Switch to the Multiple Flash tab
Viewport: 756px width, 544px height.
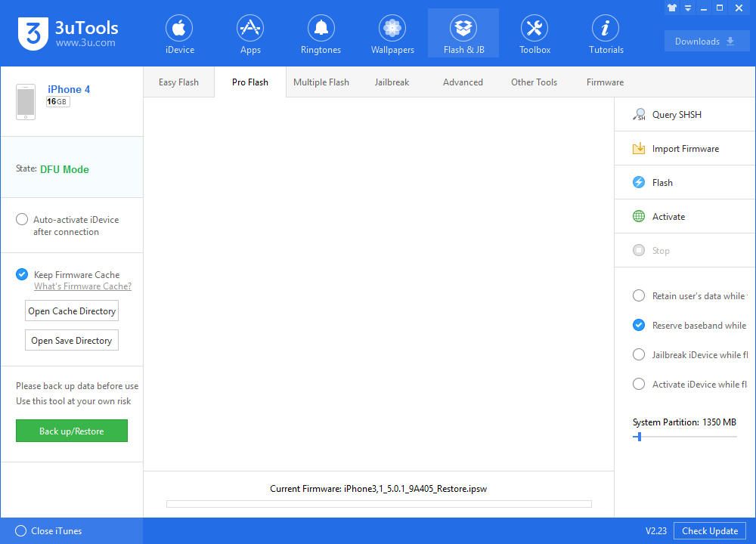point(321,82)
